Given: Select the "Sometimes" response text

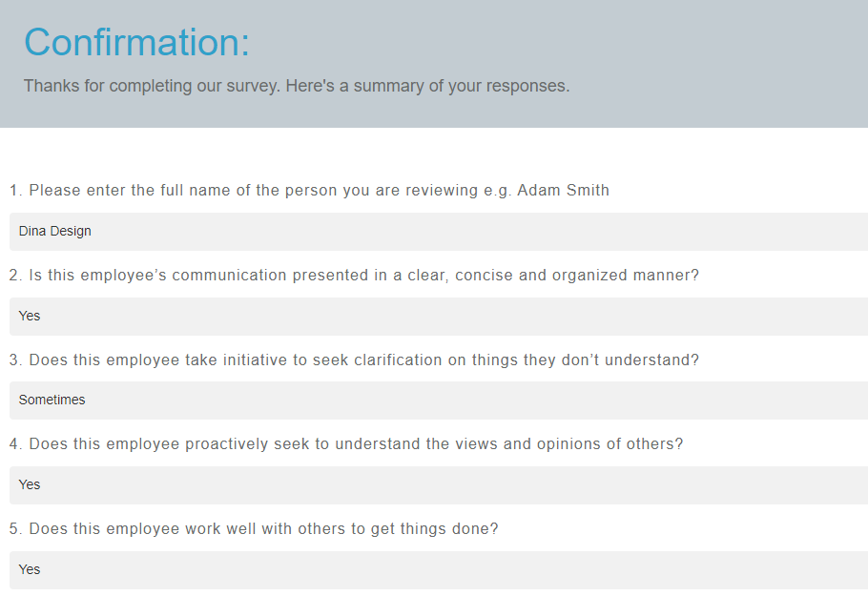Looking at the screenshot, I should pyautogui.click(x=52, y=401).
